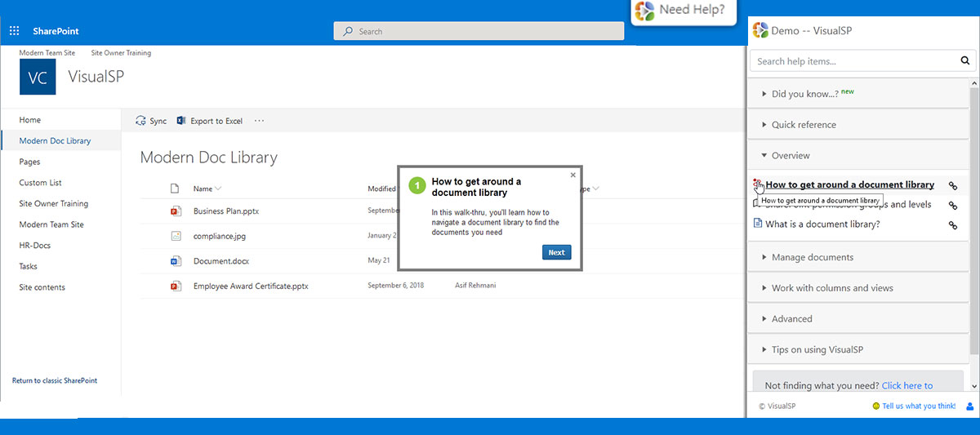Expand Work with columns and views section
This screenshot has width=980, height=435.
point(858,288)
